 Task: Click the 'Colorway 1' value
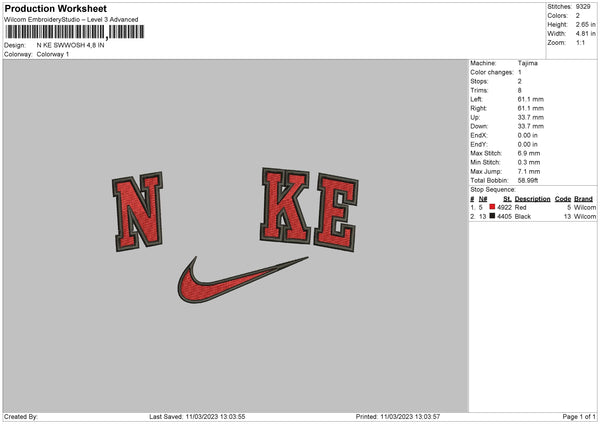[53, 54]
